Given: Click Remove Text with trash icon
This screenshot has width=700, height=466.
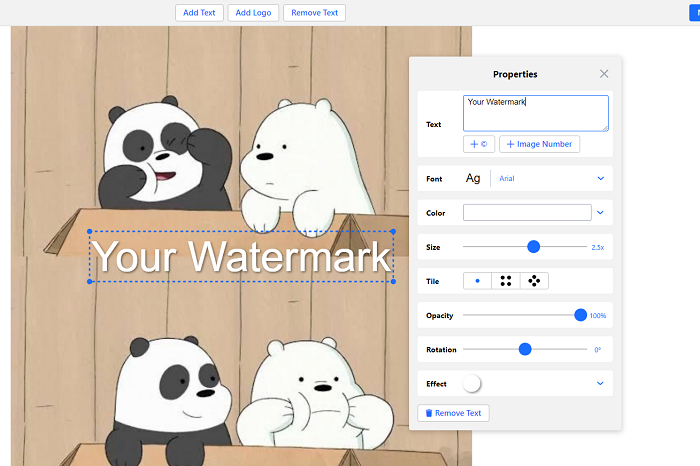Looking at the screenshot, I should [453, 413].
